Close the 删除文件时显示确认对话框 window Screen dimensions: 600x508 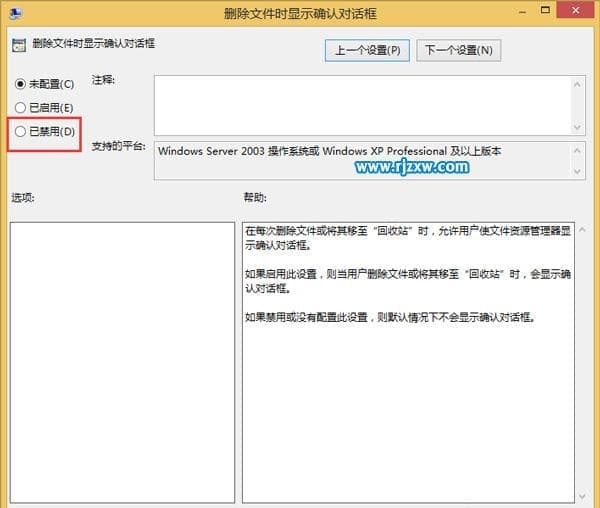pyautogui.click(x=575, y=10)
